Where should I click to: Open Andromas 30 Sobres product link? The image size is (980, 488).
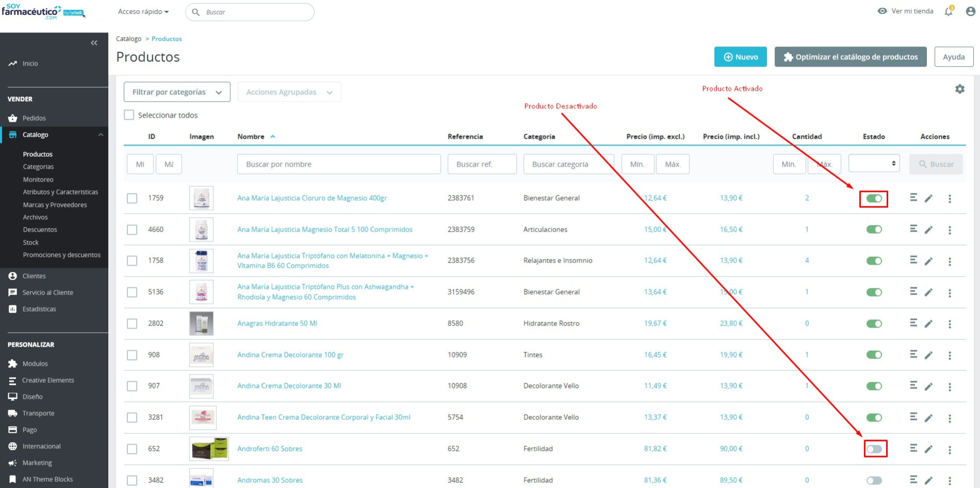point(270,480)
